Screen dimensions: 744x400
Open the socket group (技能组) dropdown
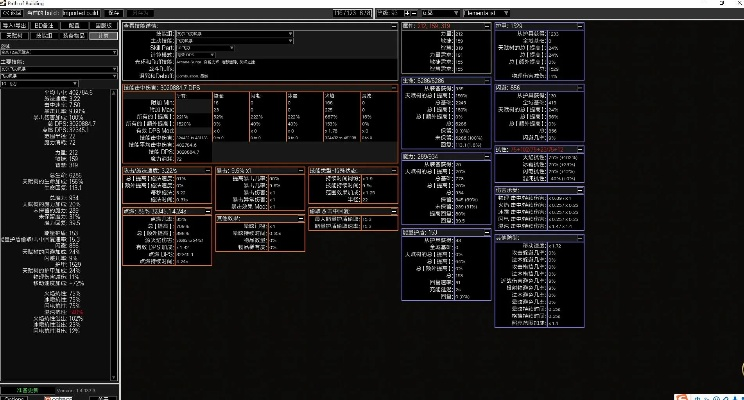tap(238, 33)
